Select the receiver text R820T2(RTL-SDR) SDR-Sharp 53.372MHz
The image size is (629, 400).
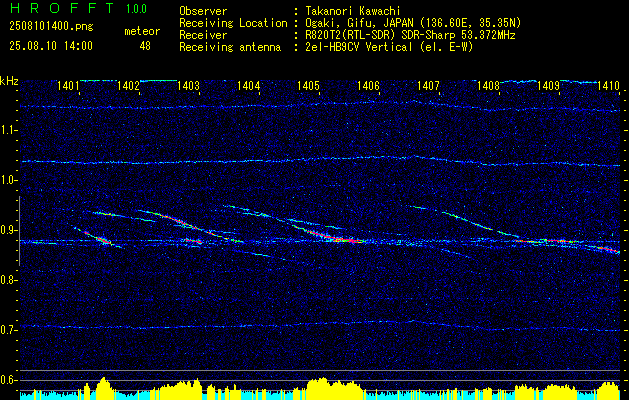[410, 35]
